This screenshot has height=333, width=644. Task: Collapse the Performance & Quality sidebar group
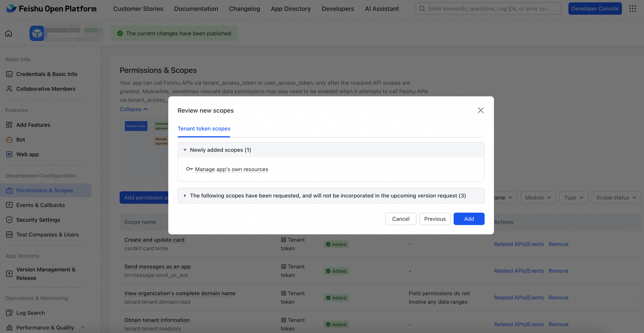[83, 328]
